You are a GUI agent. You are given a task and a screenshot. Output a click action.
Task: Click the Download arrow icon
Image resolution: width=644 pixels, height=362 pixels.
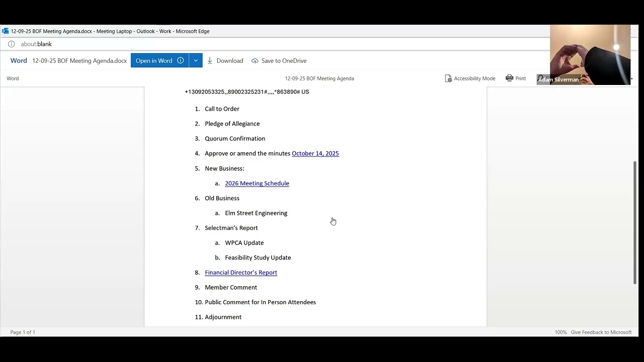tap(210, 61)
